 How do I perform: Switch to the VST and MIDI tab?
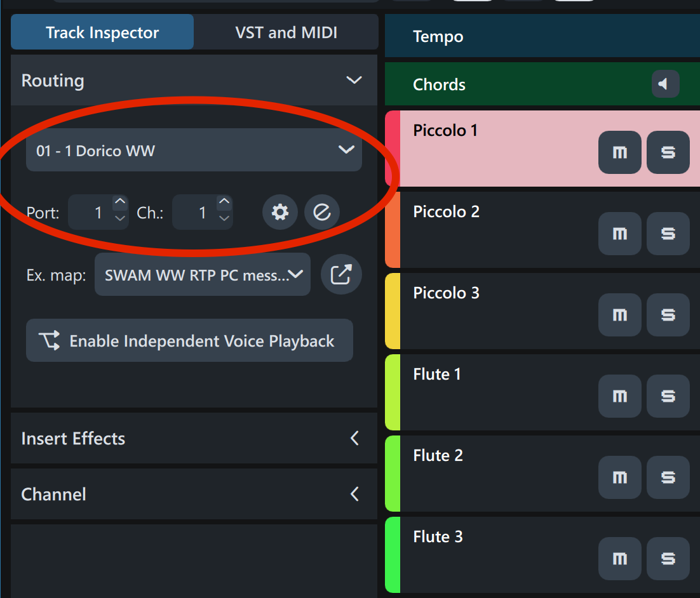point(286,32)
